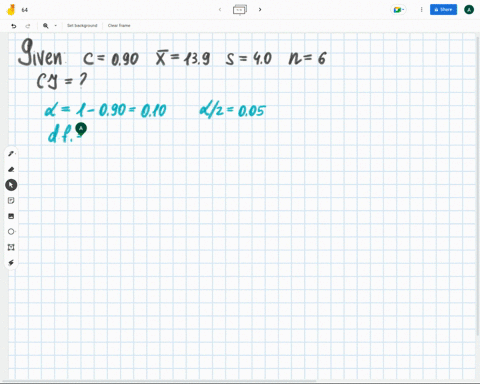Add an image to the jam
Screen dimensions: 480x384
click(11, 216)
